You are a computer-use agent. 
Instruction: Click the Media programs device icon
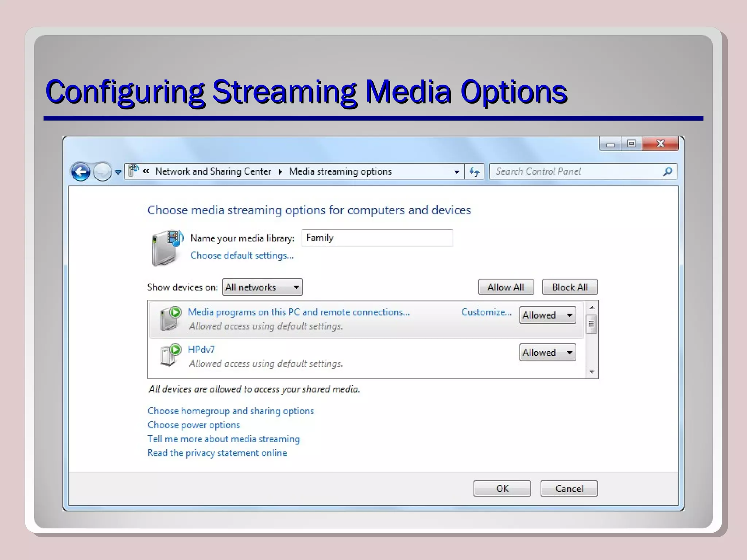coord(170,318)
